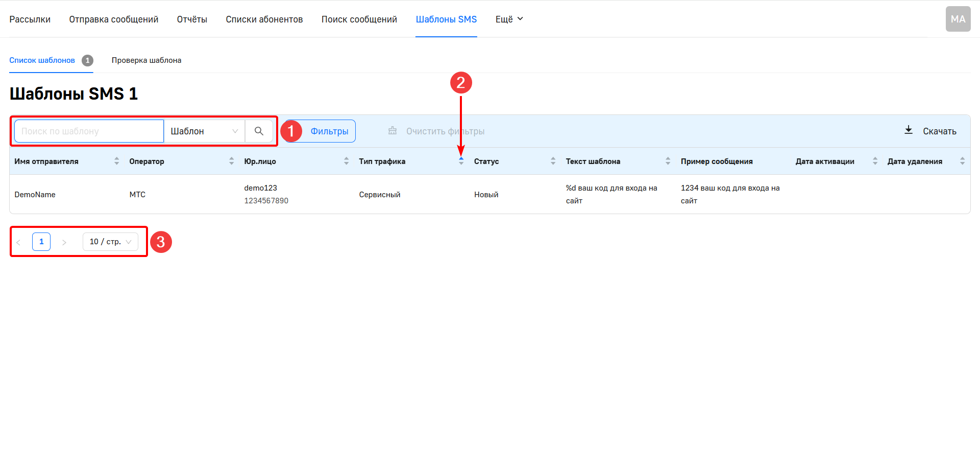Open the Шаблон search type dropdown

[x=204, y=131]
